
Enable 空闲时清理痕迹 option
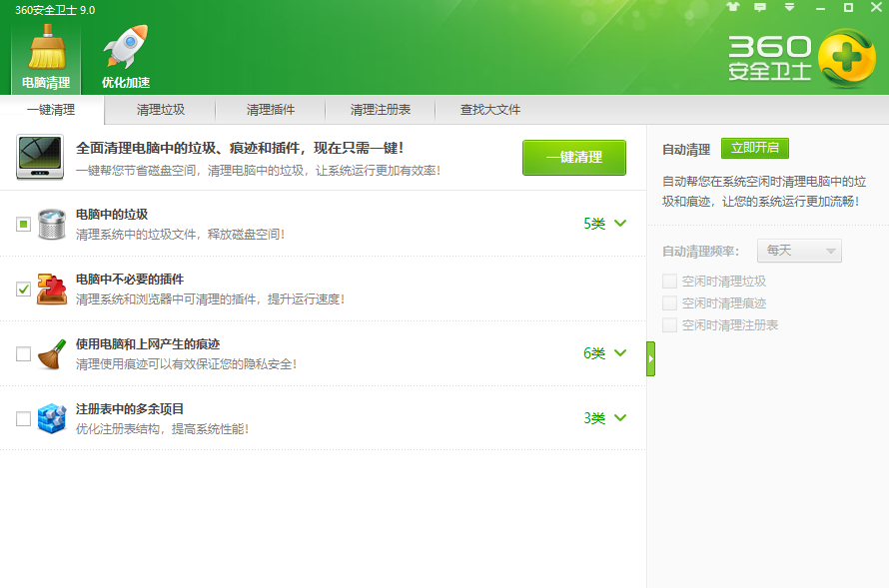(x=669, y=303)
